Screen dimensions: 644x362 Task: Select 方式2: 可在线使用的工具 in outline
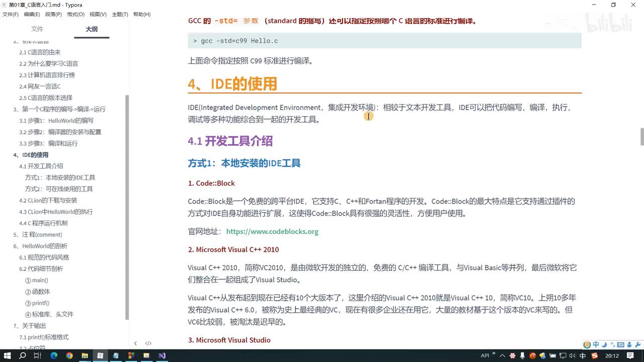pyautogui.click(x=59, y=189)
